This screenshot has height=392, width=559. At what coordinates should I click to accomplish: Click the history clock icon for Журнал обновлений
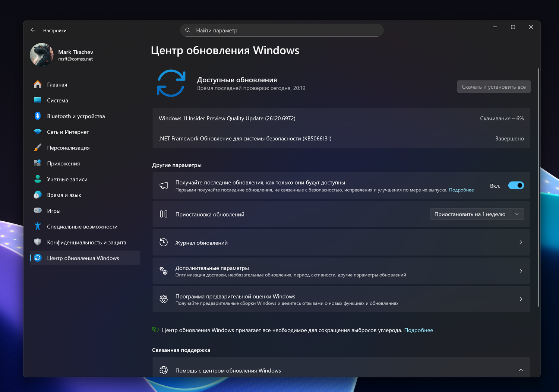coord(164,242)
